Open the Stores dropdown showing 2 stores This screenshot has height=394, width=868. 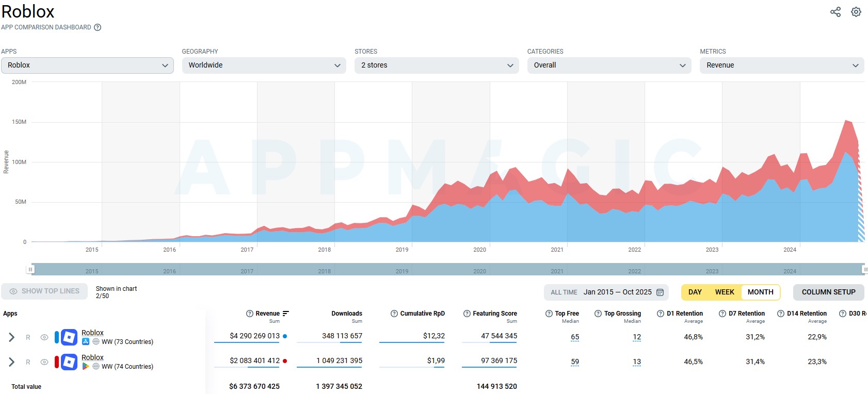click(436, 65)
